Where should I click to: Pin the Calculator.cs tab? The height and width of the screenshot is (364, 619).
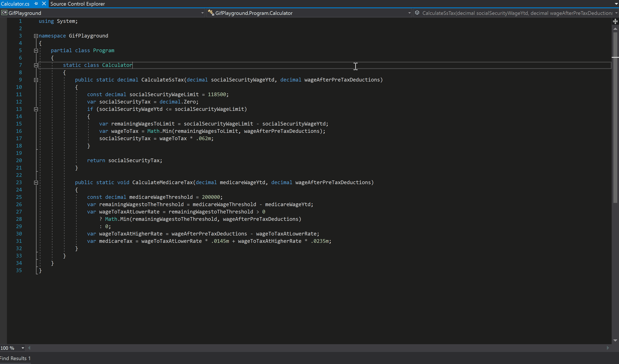click(36, 4)
